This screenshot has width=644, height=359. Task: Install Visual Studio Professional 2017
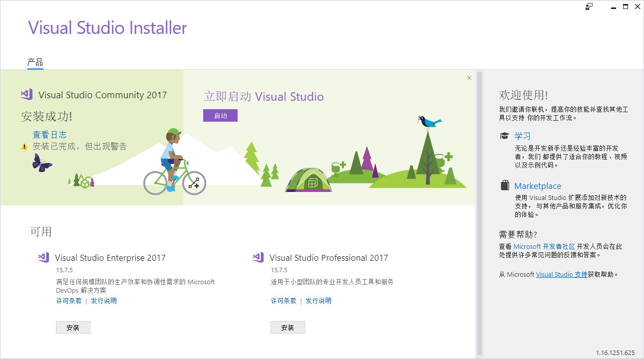(x=288, y=328)
